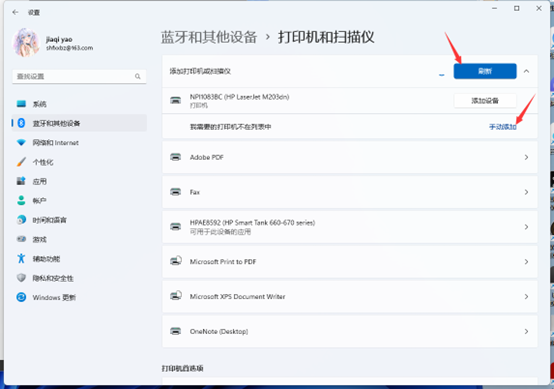Click 我需要的打印机不在列表中 text
The width and height of the screenshot is (554, 389).
pyautogui.click(x=230, y=127)
